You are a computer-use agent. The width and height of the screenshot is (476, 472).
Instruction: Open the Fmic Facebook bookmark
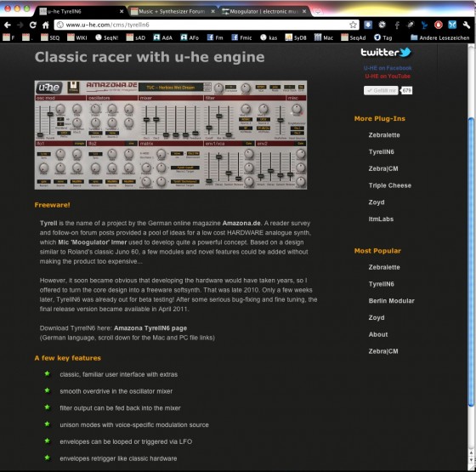[241, 37]
